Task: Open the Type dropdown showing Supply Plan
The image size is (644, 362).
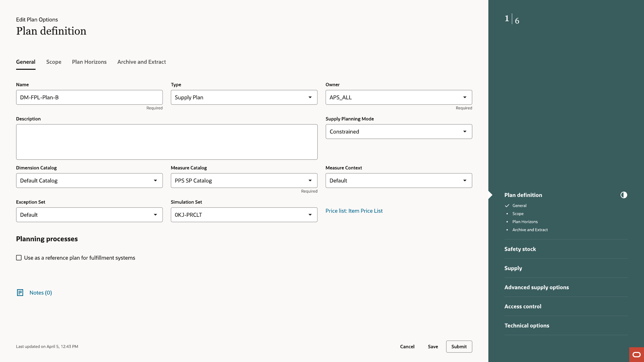Action: pyautogui.click(x=244, y=97)
